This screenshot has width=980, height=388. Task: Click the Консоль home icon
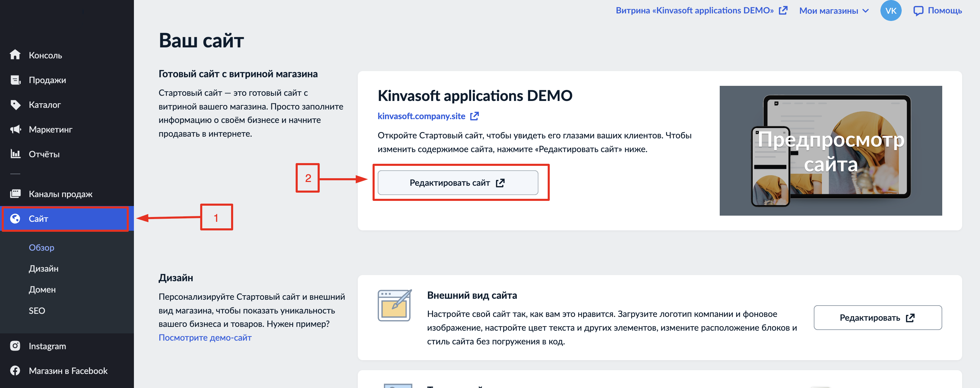(15, 55)
